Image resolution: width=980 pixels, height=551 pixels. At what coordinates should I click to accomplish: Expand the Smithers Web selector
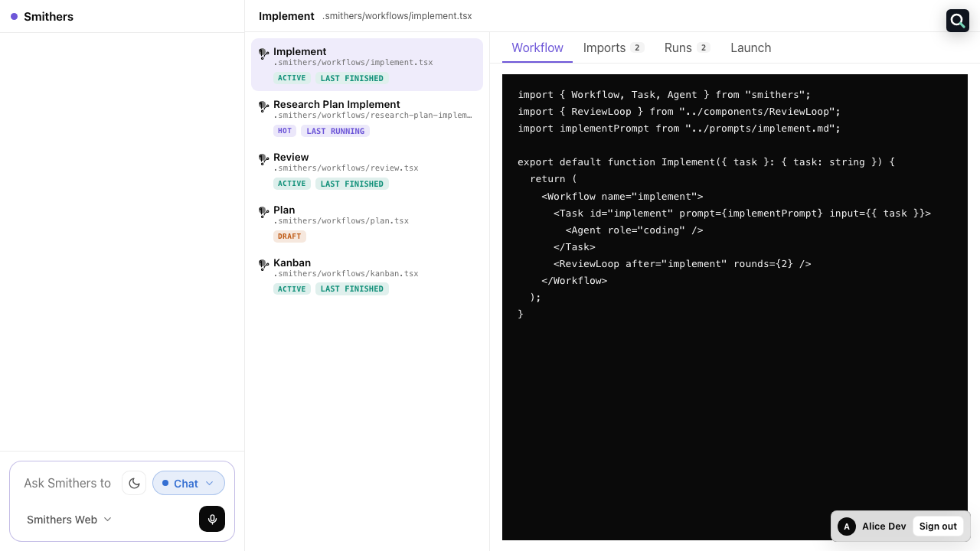pyautogui.click(x=69, y=520)
